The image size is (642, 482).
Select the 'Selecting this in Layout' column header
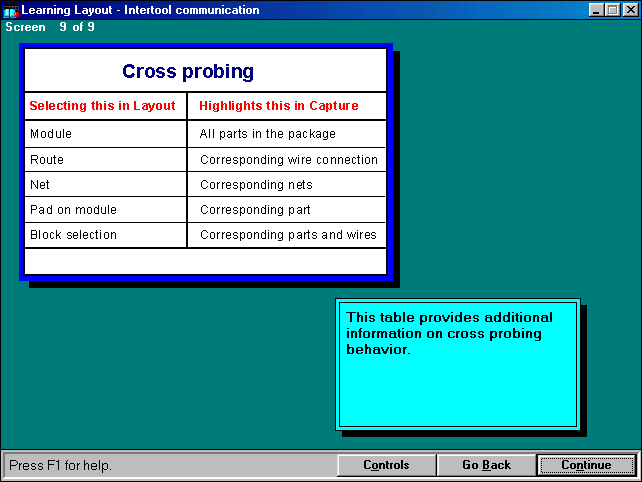click(102, 106)
